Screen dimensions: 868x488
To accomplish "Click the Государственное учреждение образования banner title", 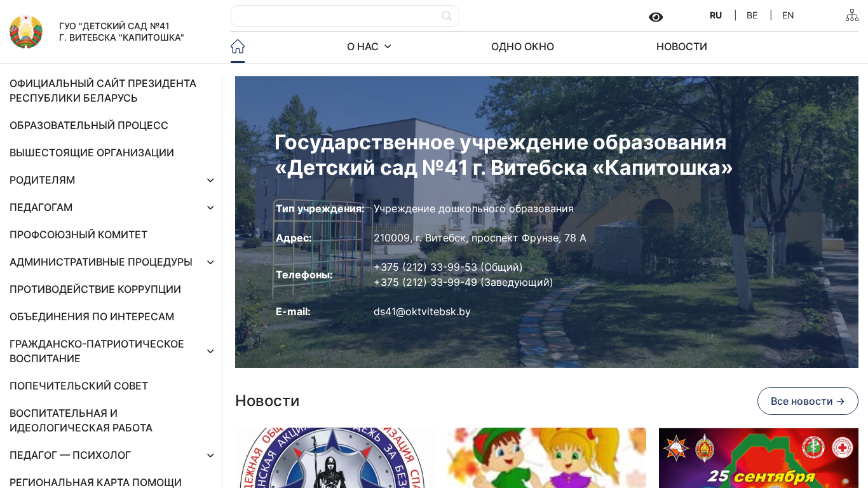I will click(504, 155).
